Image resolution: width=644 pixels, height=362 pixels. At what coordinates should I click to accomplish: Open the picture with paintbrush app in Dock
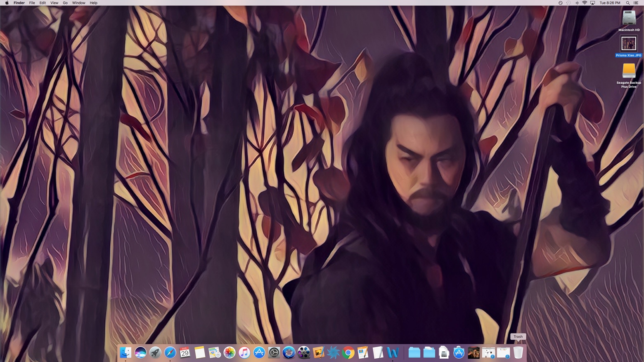tap(319, 353)
